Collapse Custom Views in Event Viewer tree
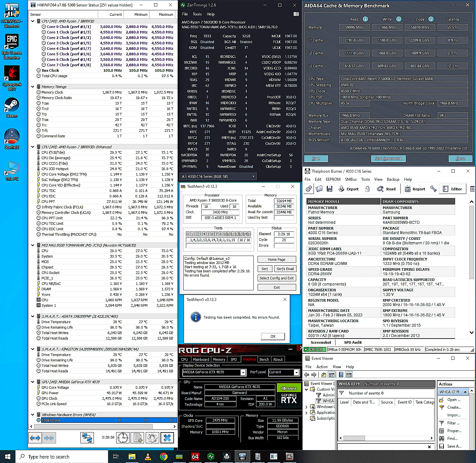 pyautogui.click(x=307, y=389)
